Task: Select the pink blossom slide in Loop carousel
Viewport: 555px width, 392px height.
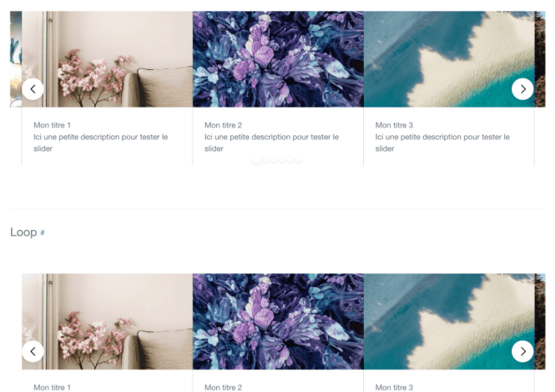Action: [x=108, y=322]
